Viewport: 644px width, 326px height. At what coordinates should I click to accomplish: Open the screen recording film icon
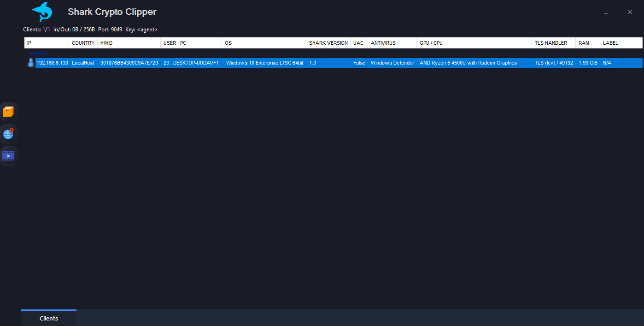pos(8,155)
